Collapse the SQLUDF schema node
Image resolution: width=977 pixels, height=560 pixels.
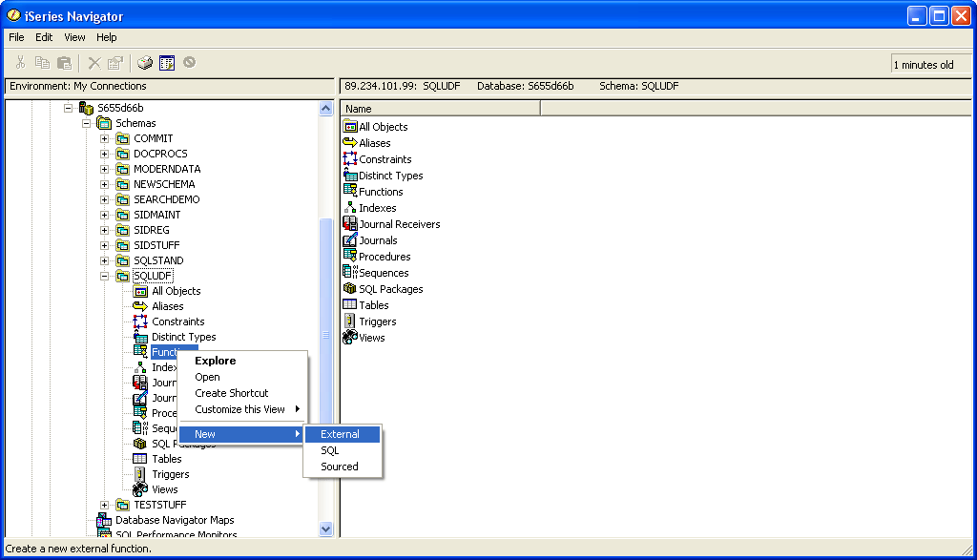tap(105, 276)
